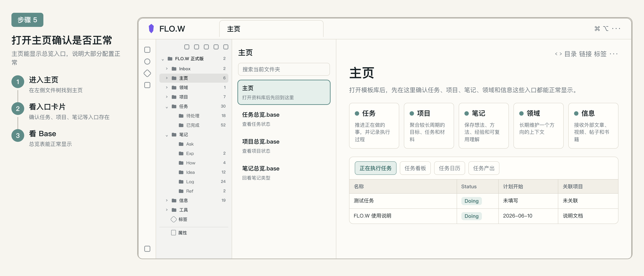644x276 pixels.
Task: Click the 项目 folder icon in file tree
Action: (174, 97)
